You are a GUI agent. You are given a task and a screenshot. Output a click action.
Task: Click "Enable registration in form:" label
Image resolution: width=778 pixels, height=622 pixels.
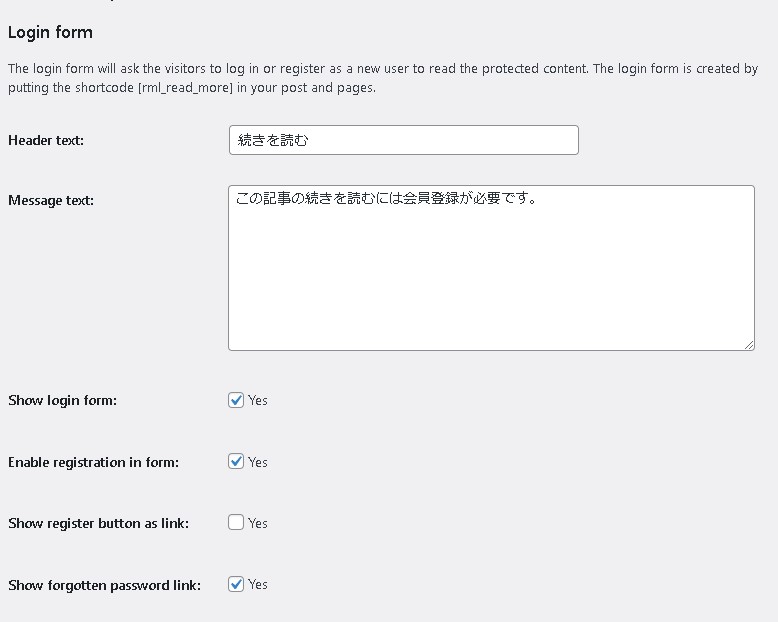(x=93, y=462)
